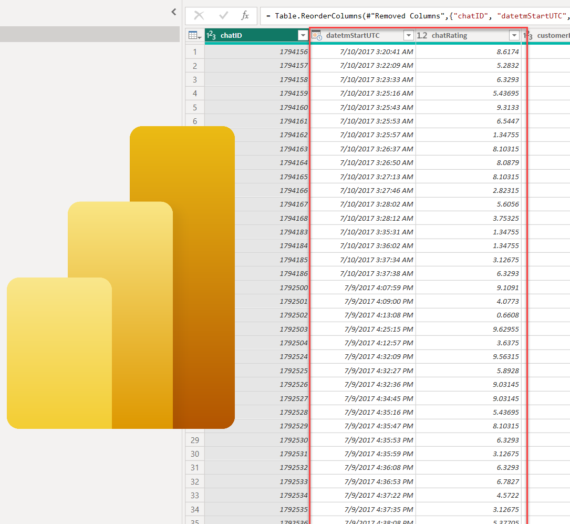Image resolution: width=570 pixels, height=524 pixels.
Task: Select row number 5
Action: coord(195,107)
